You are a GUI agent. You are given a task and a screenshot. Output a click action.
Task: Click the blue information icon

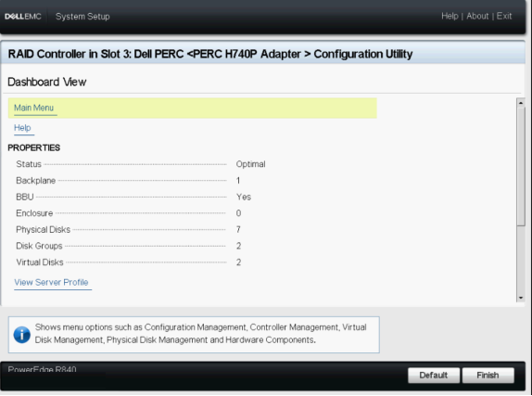(22, 335)
